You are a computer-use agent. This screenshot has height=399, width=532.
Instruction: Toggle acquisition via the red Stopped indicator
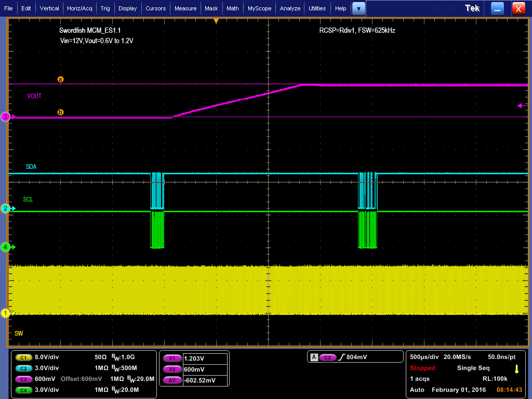coord(423,368)
